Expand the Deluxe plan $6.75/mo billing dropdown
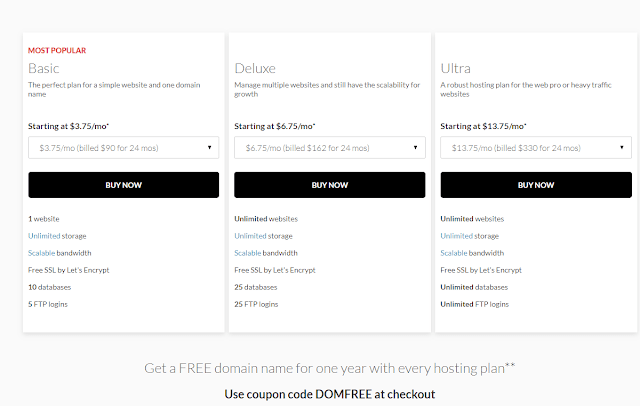This screenshot has width=640, height=406. [329, 148]
